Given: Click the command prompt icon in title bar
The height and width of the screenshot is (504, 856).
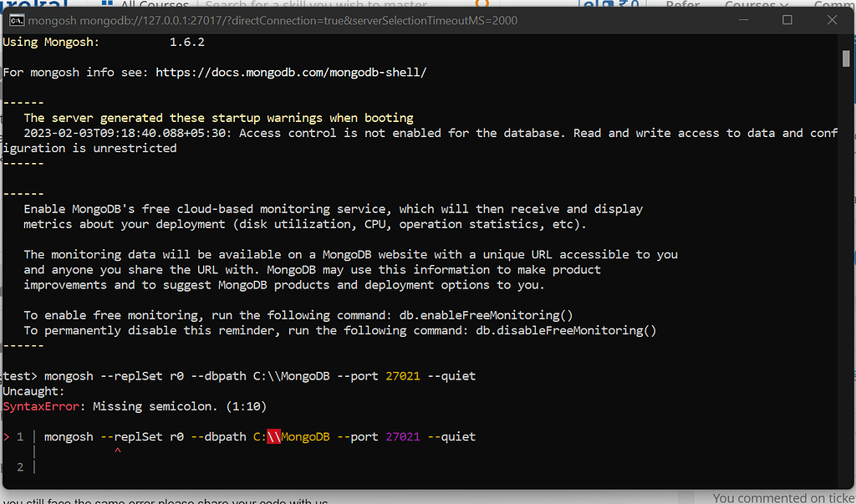Looking at the screenshot, I should point(16,20).
